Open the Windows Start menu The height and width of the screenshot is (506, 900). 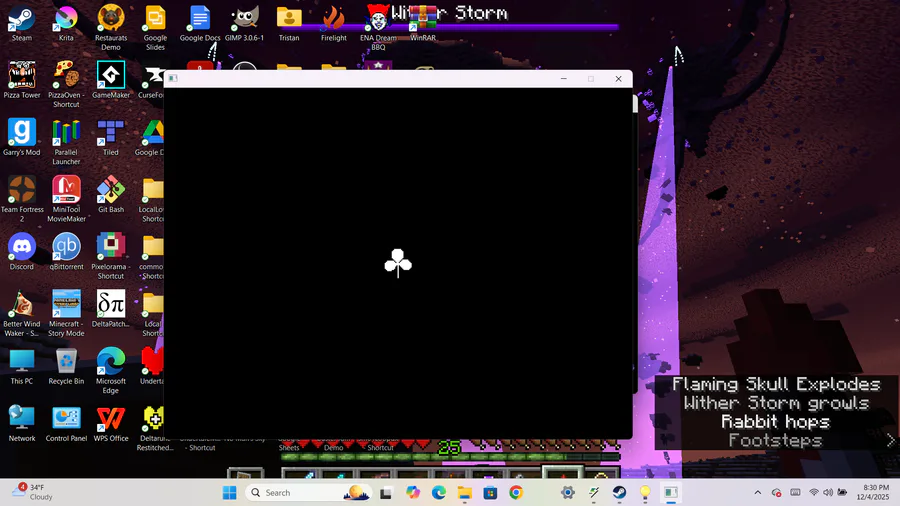click(x=230, y=492)
